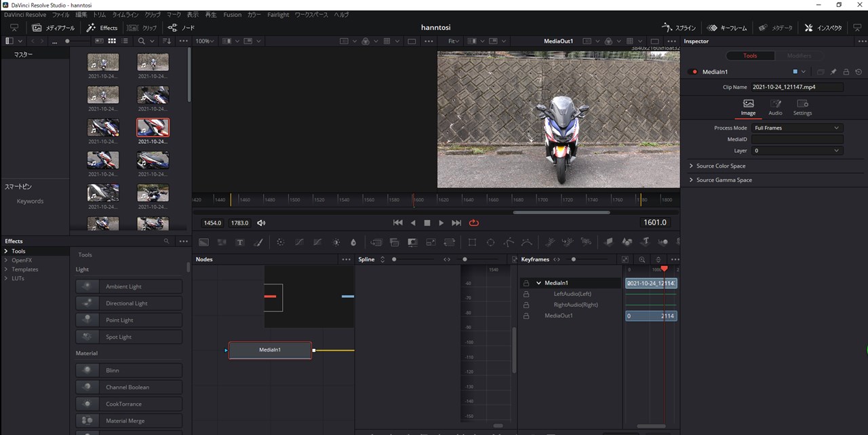Image resolution: width=868 pixels, height=435 pixels.
Task: Switch to the Audio tab in the Inspector
Action: (x=775, y=107)
